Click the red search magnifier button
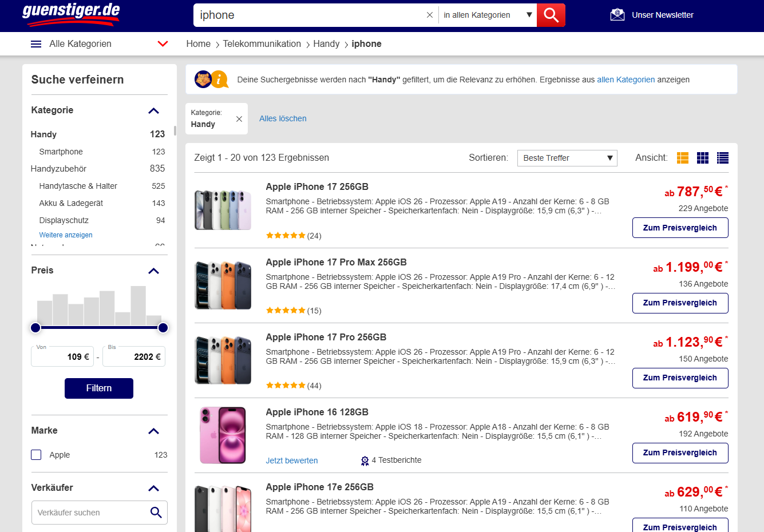This screenshot has width=764, height=532. 551,15
